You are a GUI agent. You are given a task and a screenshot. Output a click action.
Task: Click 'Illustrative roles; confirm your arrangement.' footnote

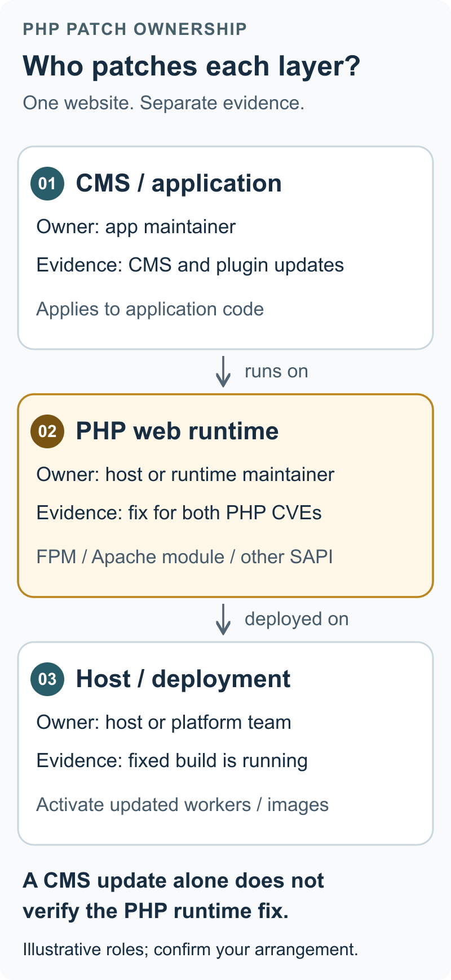click(191, 950)
